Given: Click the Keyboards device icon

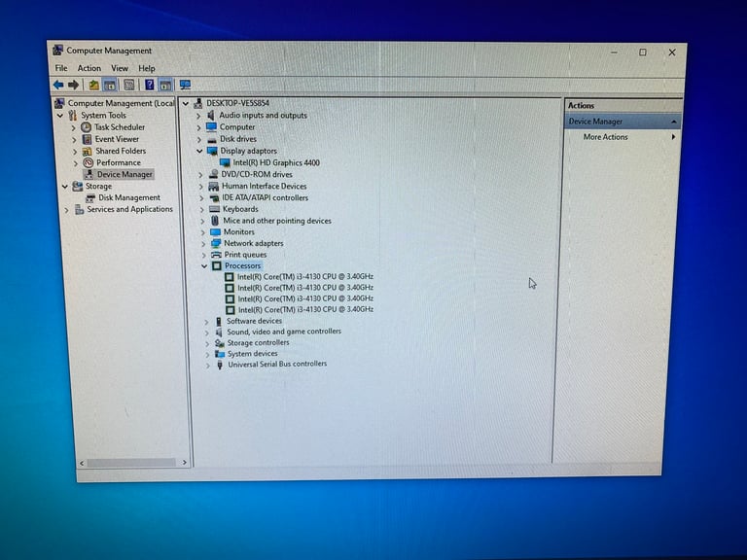Looking at the screenshot, I should coord(215,209).
